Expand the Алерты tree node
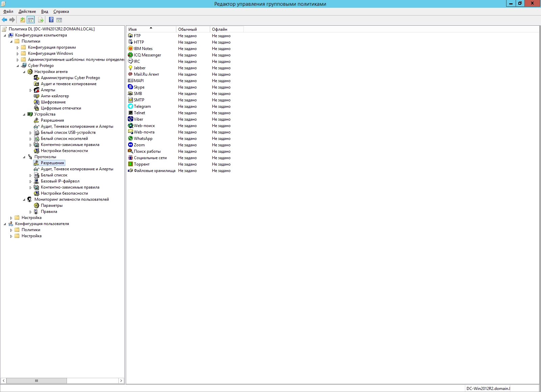The width and height of the screenshot is (541, 392). click(30, 90)
